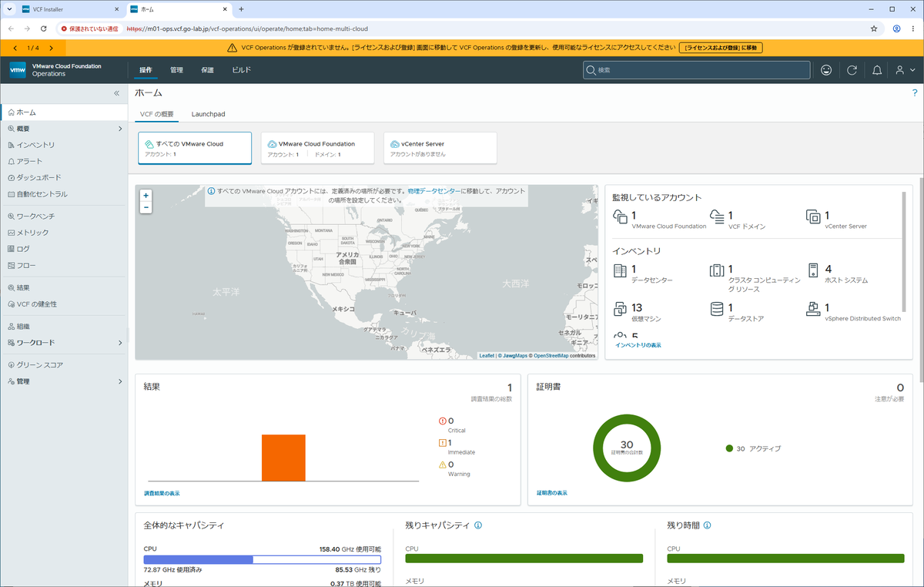Click the VCF ドメイン icon
Screen dimensions: 924x587
coord(716,217)
